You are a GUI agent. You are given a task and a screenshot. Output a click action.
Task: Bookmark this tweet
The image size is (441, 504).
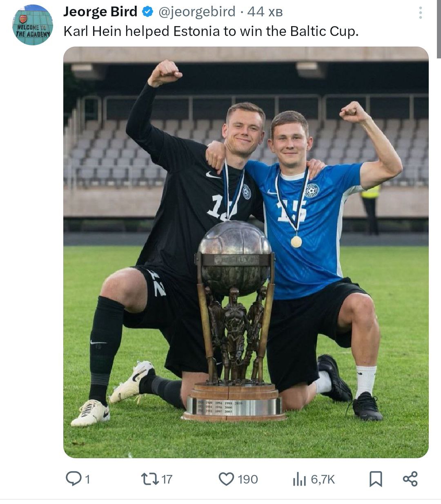pyautogui.click(x=376, y=479)
